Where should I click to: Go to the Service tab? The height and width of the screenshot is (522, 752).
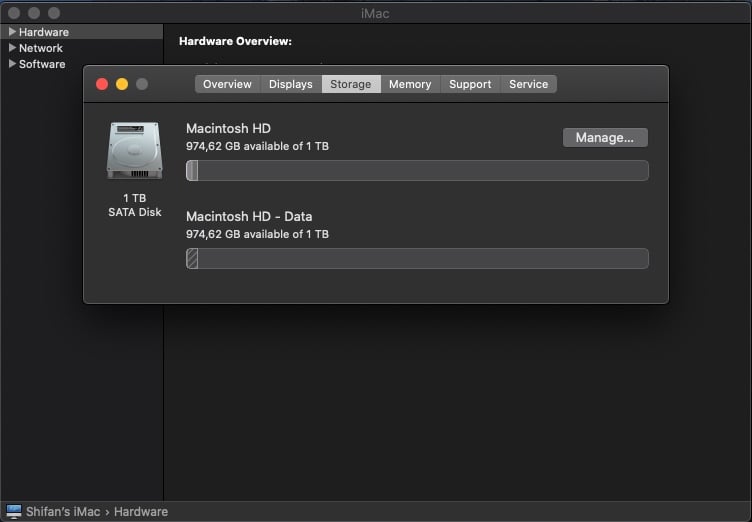(529, 84)
